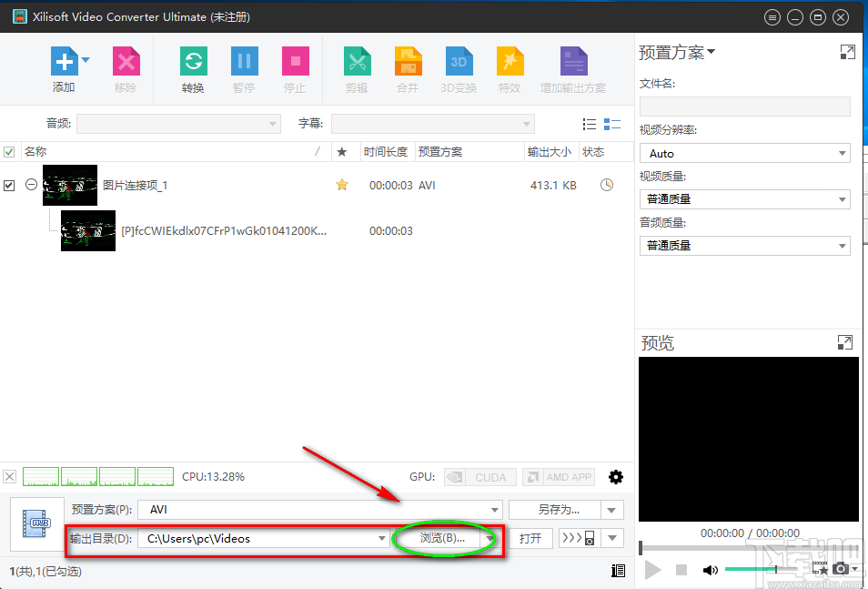Open the 另存为 dropdown arrow
This screenshot has height=589, width=868.
tap(612, 510)
